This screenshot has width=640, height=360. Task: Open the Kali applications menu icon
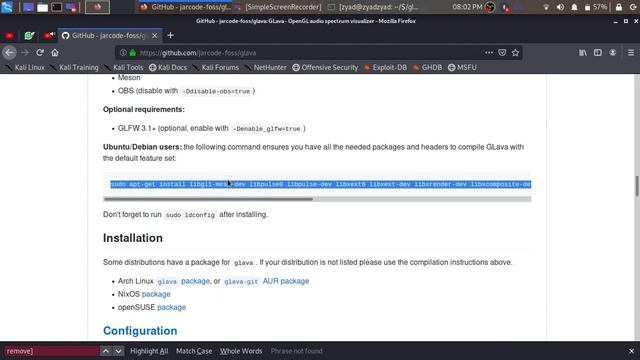(7, 7)
